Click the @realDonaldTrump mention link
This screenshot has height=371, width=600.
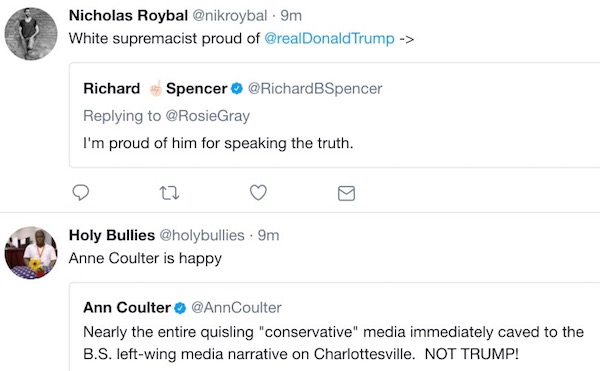(x=329, y=39)
